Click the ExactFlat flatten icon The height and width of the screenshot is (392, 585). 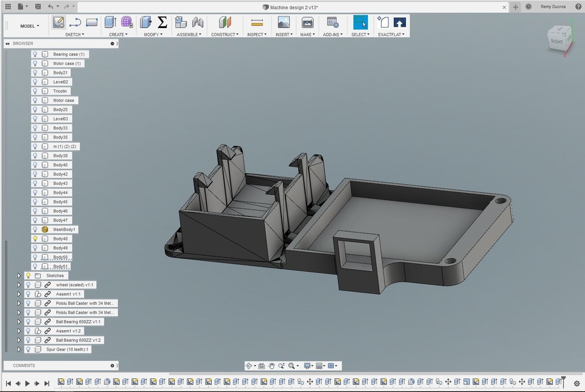(383, 22)
